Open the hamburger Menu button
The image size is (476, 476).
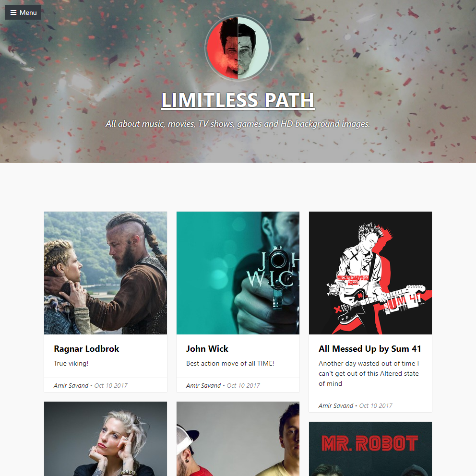(23, 12)
